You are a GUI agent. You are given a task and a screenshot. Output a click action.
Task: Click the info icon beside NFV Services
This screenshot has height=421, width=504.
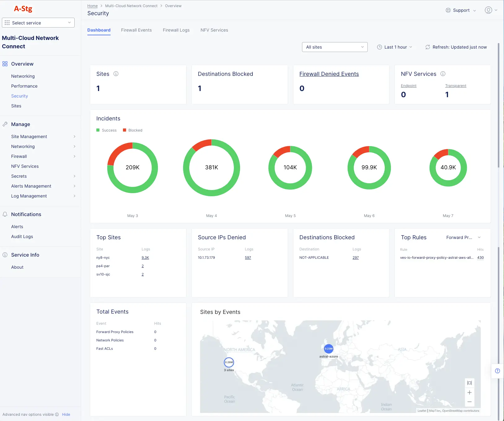(x=443, y=74)
